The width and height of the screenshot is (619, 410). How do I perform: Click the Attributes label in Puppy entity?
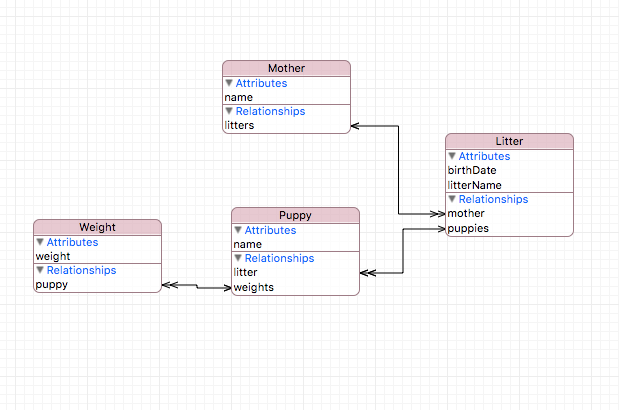pyautogui.click(x=270, y=230)
